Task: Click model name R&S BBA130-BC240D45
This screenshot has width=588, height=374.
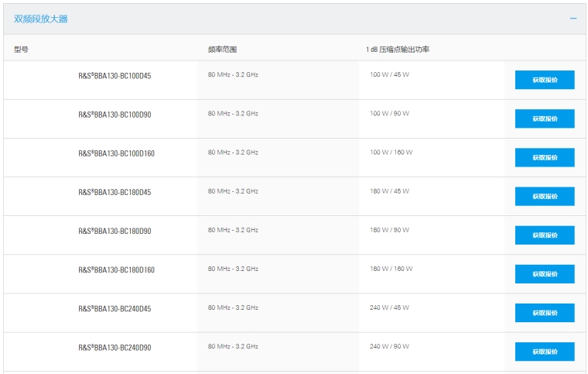Action: (115, 308)
